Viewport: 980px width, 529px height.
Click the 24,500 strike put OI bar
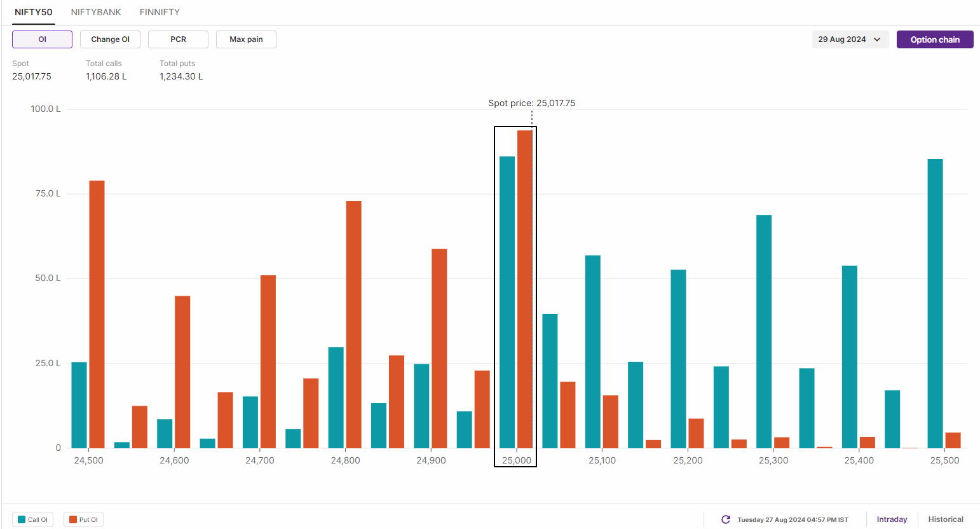pos(97,314)
